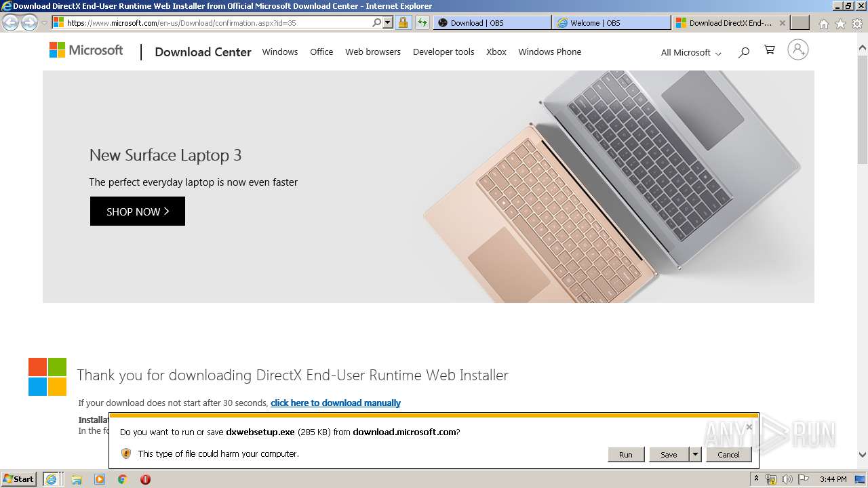Image resolution: width=868 pixels, height=488 pixels.
Task: Click the refresh page icon
Action: [422, 22]
